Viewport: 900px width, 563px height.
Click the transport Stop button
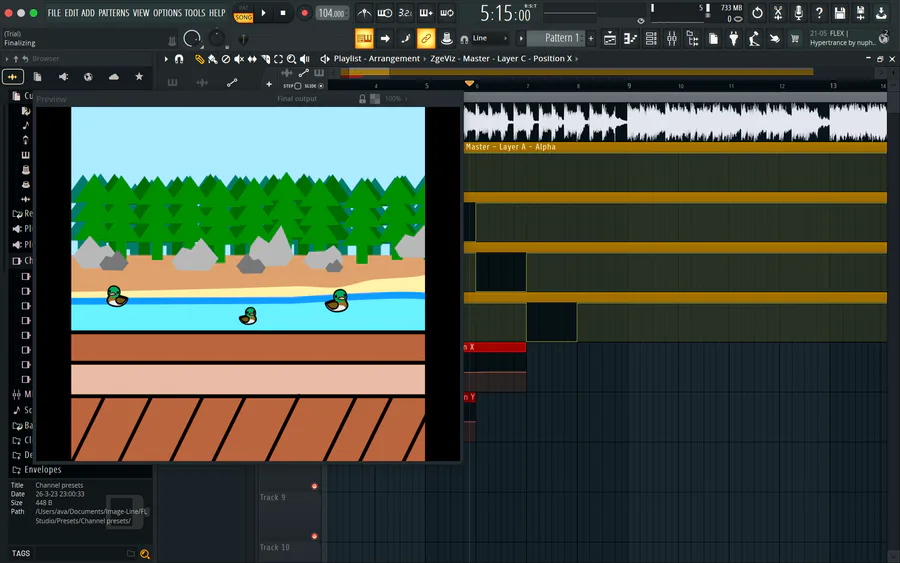(x=283, y=13)
